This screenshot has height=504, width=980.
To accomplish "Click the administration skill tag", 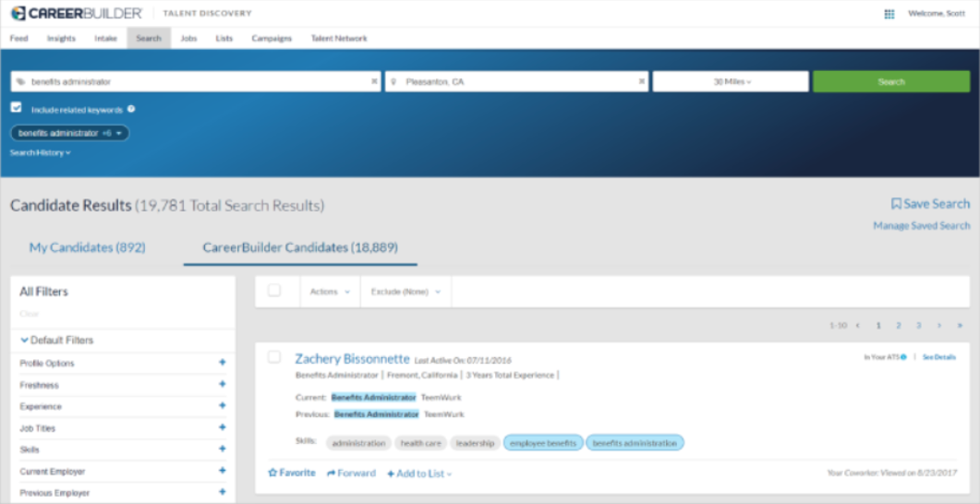I will 358,443.
